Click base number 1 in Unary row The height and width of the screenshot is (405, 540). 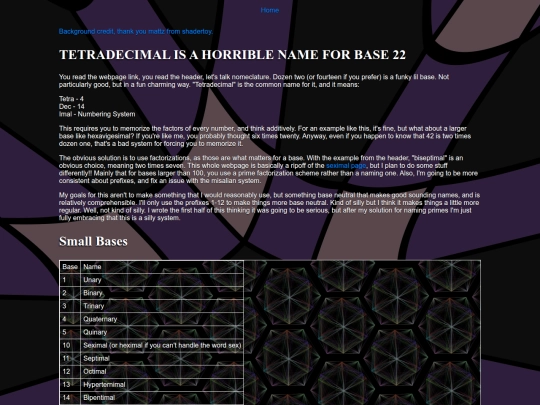click(70, 280)
